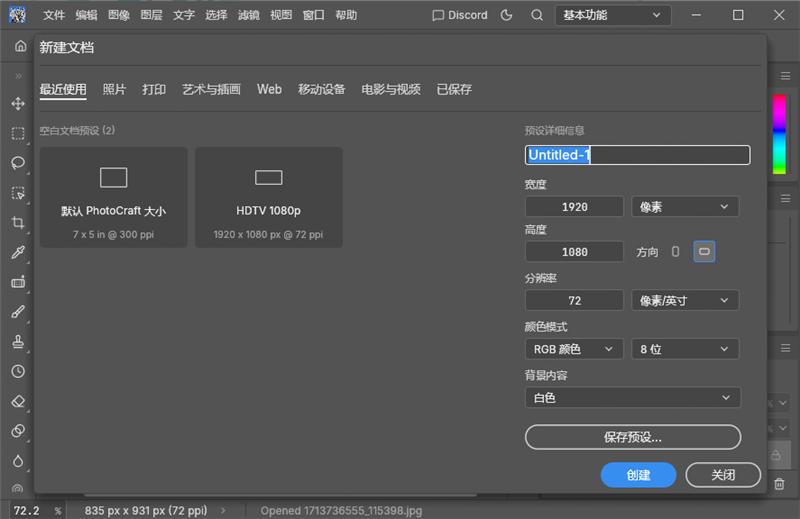
Task: Open the 选择 menu
Action: (216, 15)
